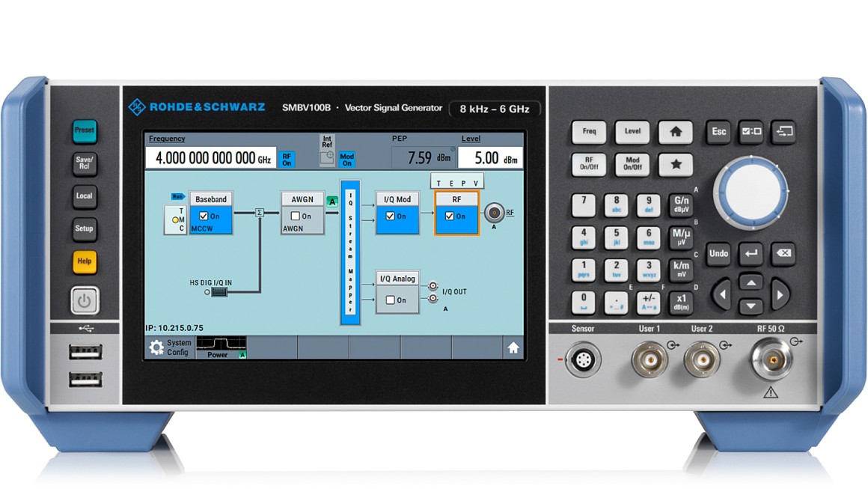This screenshot has width=868, height=489.
Task: Open the System Config gear icon
Action: pyautogui.click(x=158, y=346)
